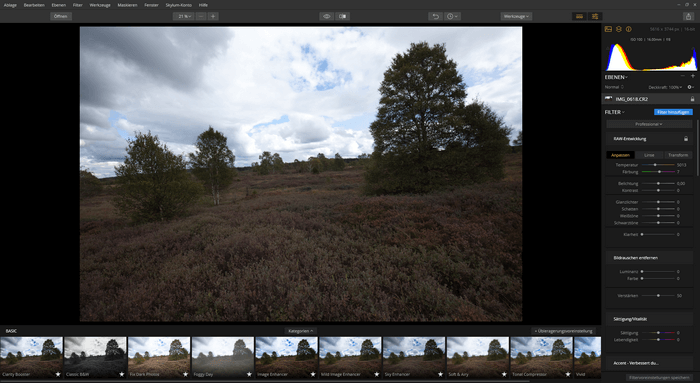Zoom in with the plus button
Image resolution: width=700 pixels, height=383 pixels.
(213, 17)
